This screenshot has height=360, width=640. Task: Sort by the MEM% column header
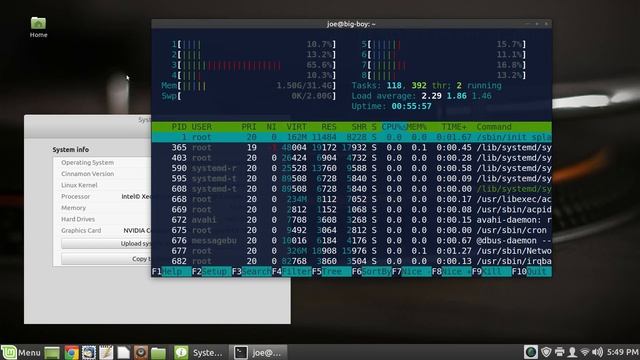[416, 127]
